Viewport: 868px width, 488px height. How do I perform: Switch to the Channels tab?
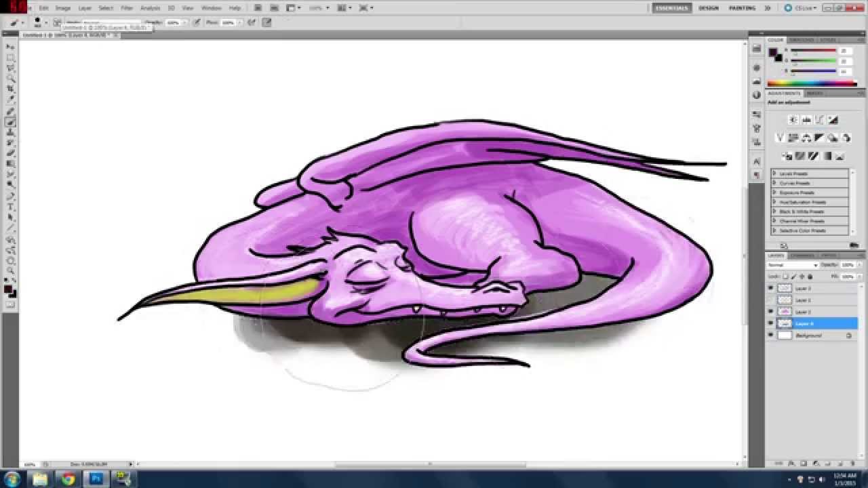802,256
